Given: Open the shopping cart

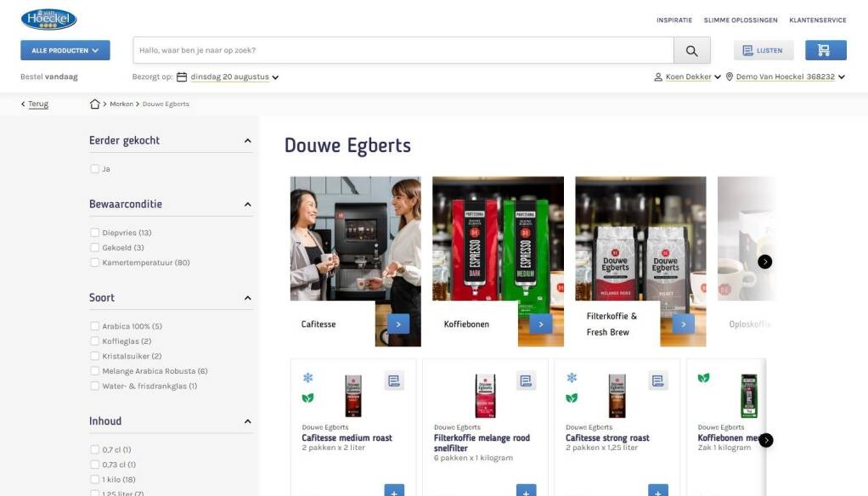Looking at the screenshot, I should pos(826,50).
